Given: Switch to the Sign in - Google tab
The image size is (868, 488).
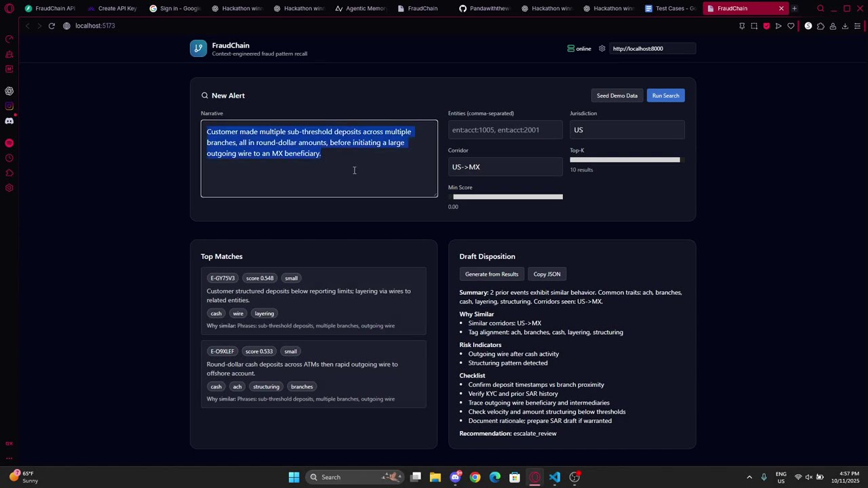Looking at the screenshot, I should tap(174, 9).
